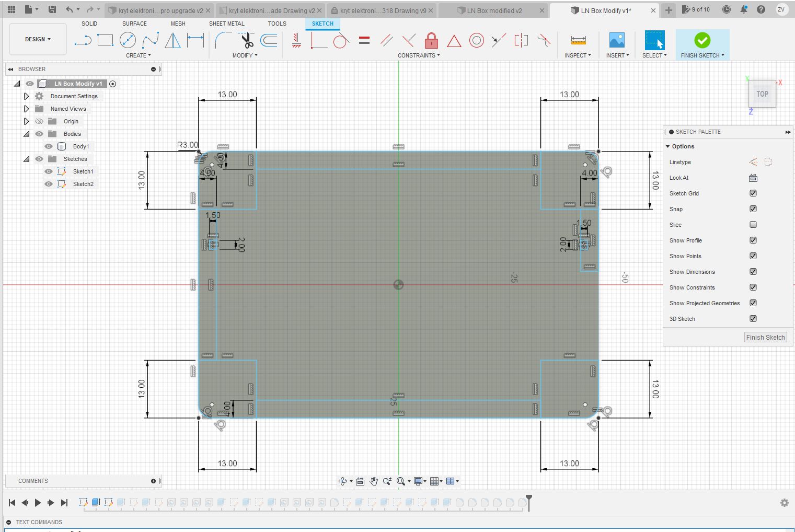Open the CONSTRAINTS dropdown menu
The height and width of the screenshot is (532, 795).
tap(419, 55)
